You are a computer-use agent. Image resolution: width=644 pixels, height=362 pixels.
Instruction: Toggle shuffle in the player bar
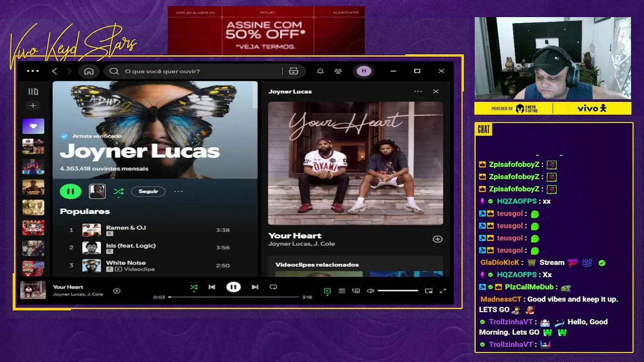(194, 287)
